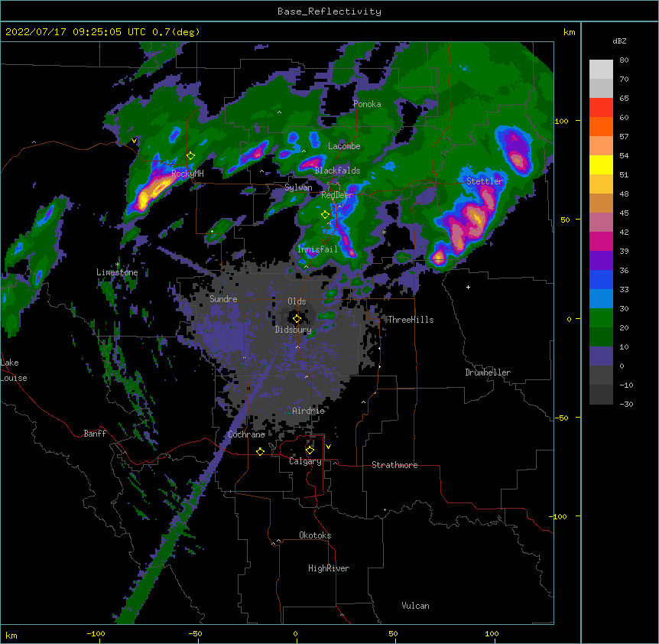Click the Sundre town label
Image resolution: width=659 pixels, height=644 pixels.
[x=223, y=299]
